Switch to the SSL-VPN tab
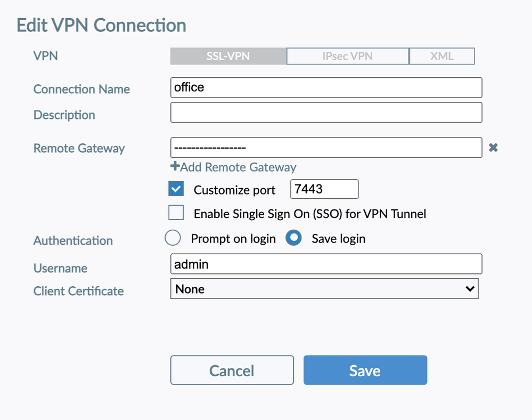 (228, 56)
